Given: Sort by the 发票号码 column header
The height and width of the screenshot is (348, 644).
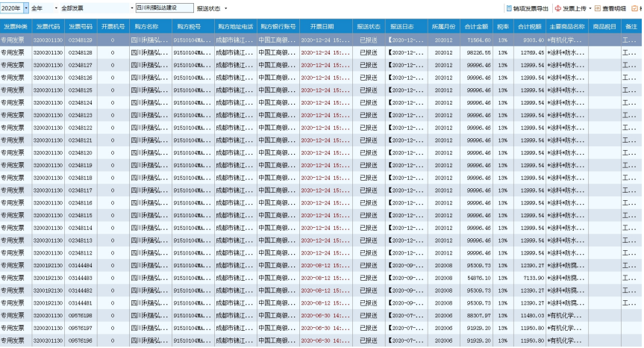Looking at the screenshot, I should [x=81, y=26].
